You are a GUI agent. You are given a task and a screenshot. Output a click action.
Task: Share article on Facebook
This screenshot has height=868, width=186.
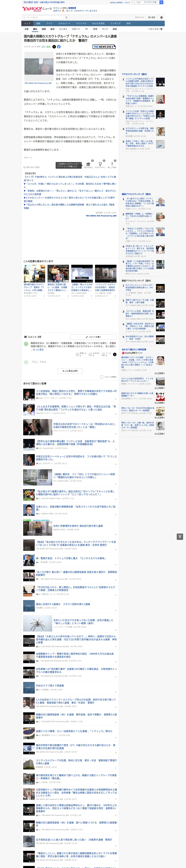[59, 47]
